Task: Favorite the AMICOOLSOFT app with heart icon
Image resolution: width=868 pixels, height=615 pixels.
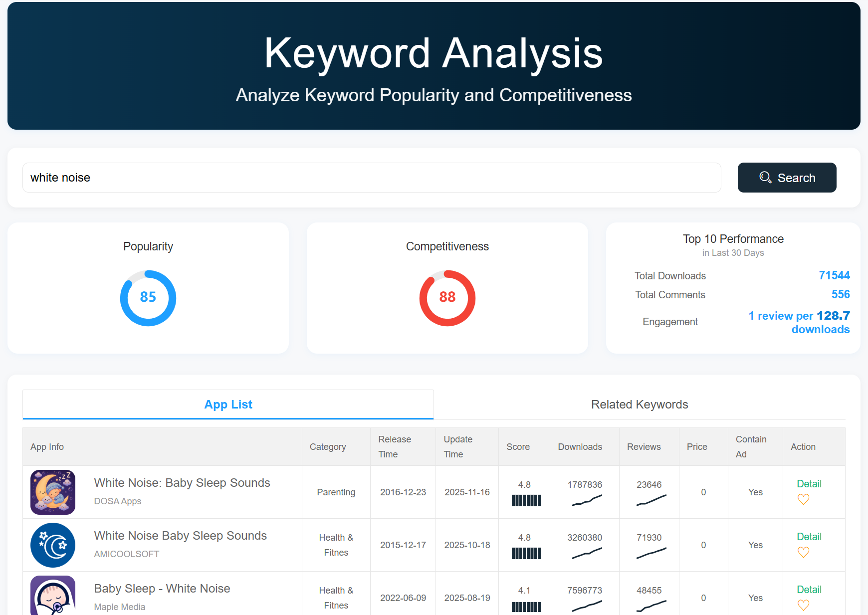Action: point(803,552)
